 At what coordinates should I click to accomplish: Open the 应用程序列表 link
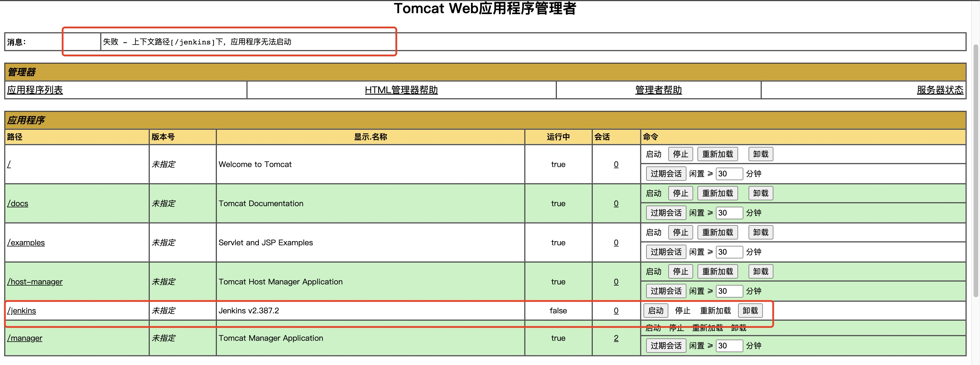[35, 90]
